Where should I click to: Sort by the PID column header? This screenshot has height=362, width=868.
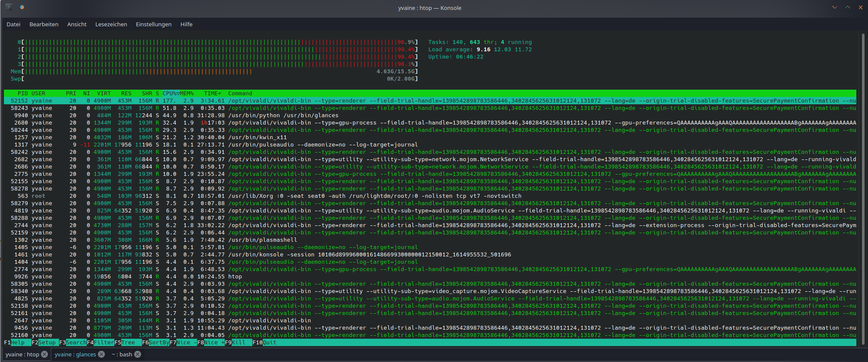pyautogui.click(x=22, y=94)
